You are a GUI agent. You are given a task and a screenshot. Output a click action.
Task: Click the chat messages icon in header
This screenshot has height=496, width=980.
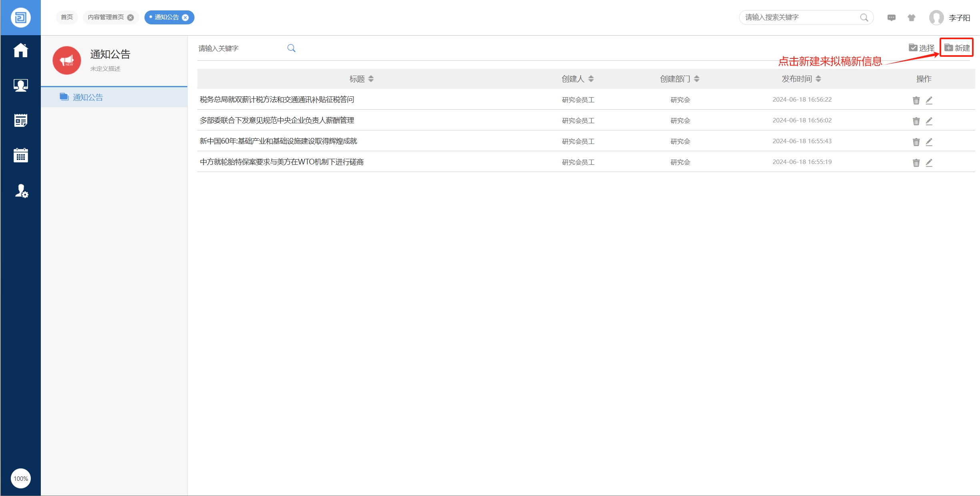[x=891, y=18]
